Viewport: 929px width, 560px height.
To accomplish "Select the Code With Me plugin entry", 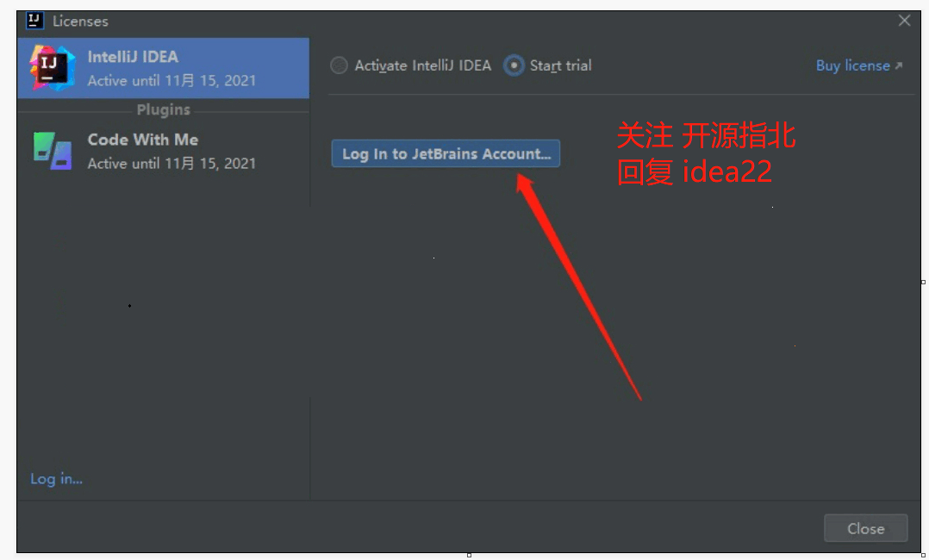I will click(x=164, y=151).
